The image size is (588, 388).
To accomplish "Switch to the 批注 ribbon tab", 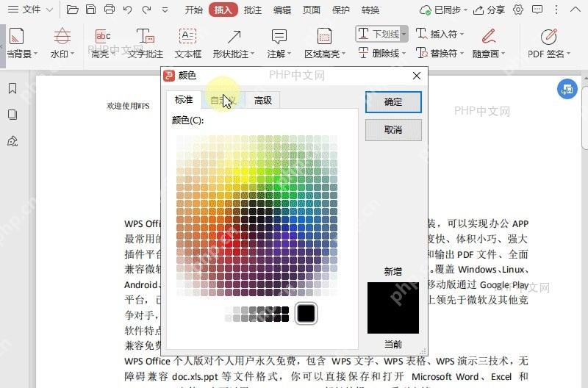I will (253, 10).
